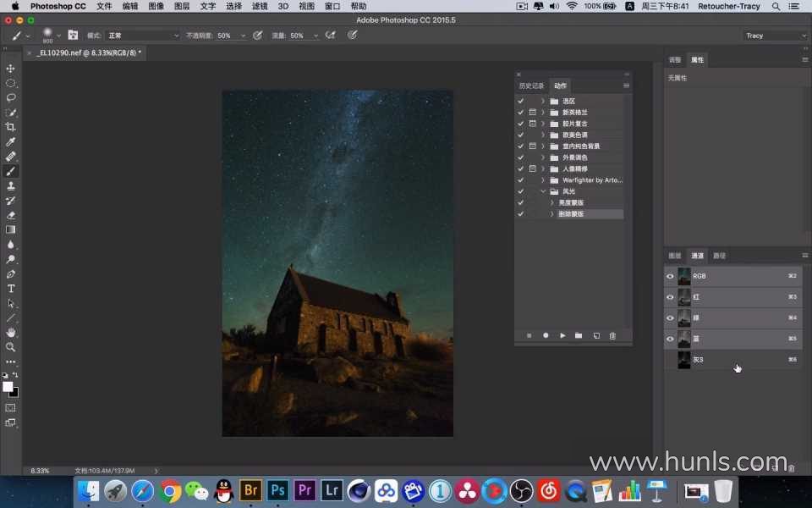
Task: Switch to the 图层 panel tab
Action: pyautogui.click(x=674, y=256)
